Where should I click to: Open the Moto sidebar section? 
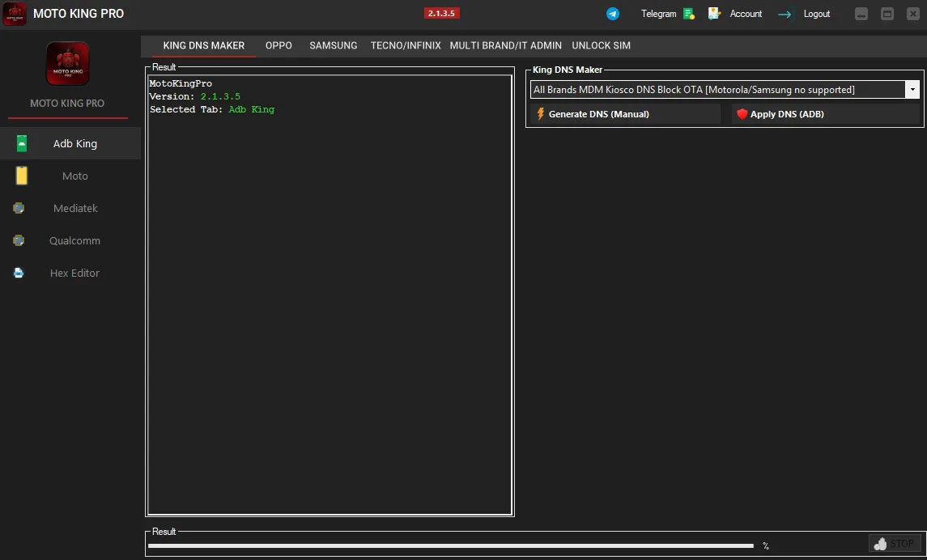[x=70, y=176]
